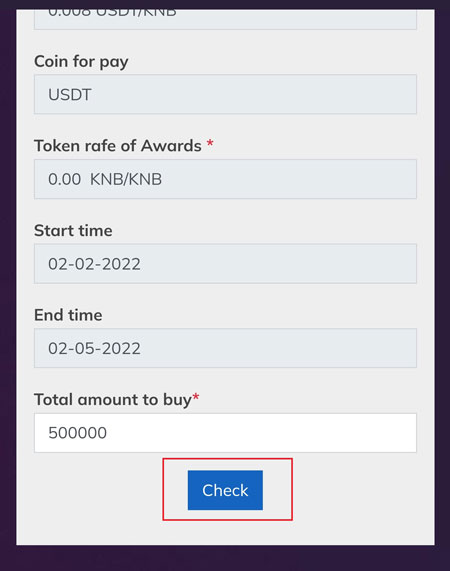Click the "Token rafe of Awards" label
This screenshot has height=571, width=450.
[118, 146]
